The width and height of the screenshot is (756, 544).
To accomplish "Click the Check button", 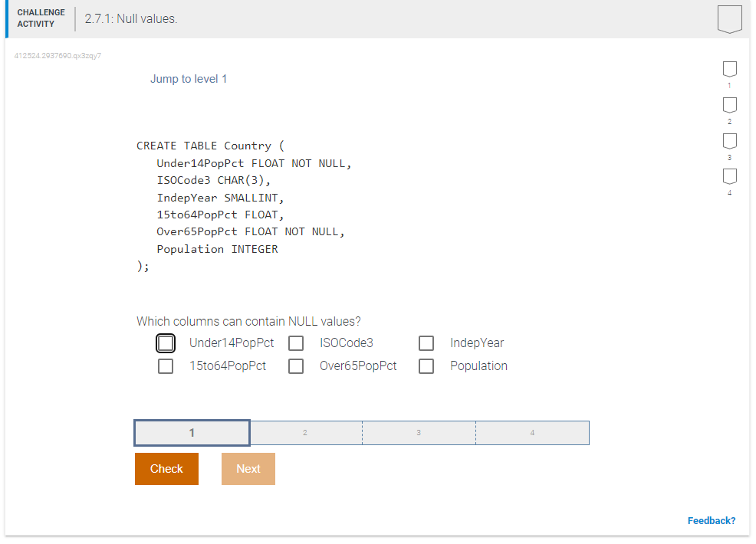I will (166, 468).
